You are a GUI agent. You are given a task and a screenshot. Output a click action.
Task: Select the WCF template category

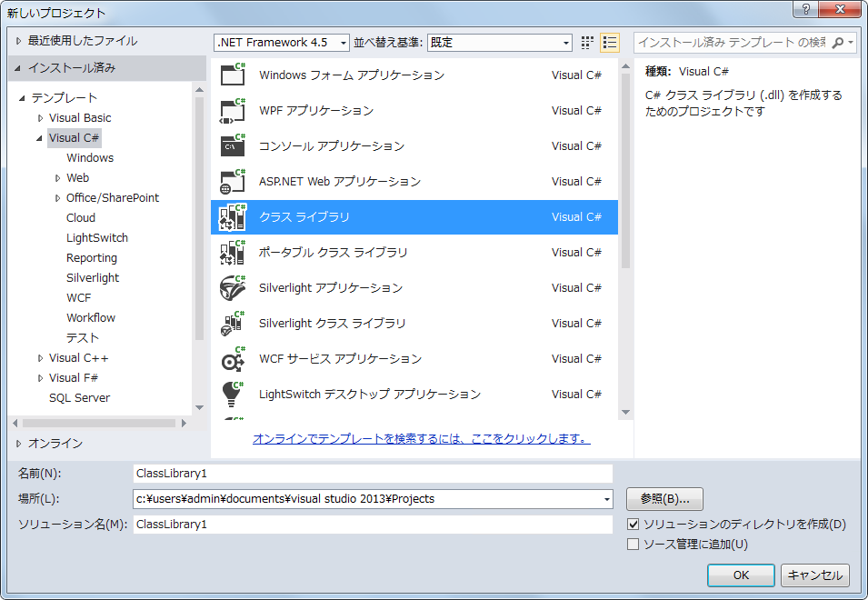pos(78,298)
